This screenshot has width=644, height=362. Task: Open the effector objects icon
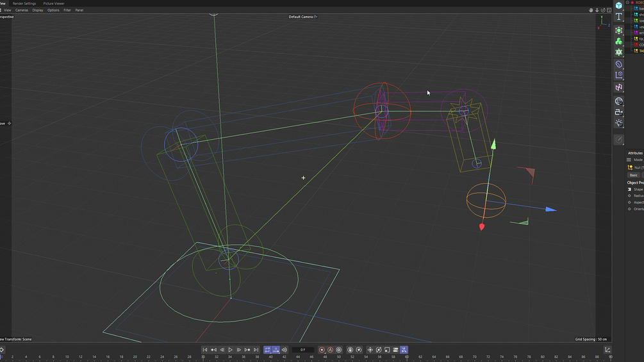(x=619, y=52)
